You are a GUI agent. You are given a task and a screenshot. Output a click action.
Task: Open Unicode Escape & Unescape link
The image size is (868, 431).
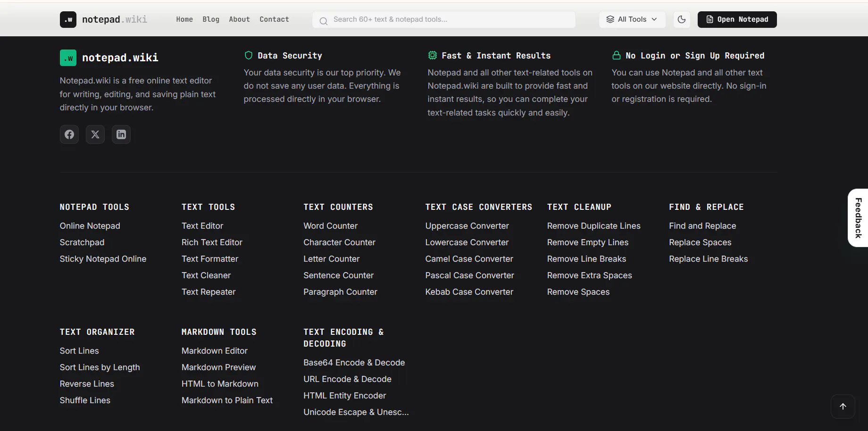coord(356,412)
